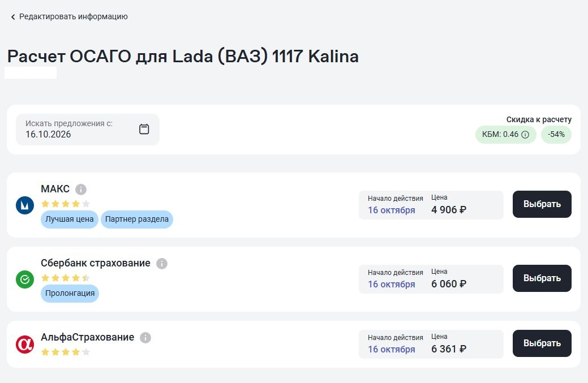Click the АльфаСтрахование red logo
Screen dimensions: 588x383
[x=25, y=345]
